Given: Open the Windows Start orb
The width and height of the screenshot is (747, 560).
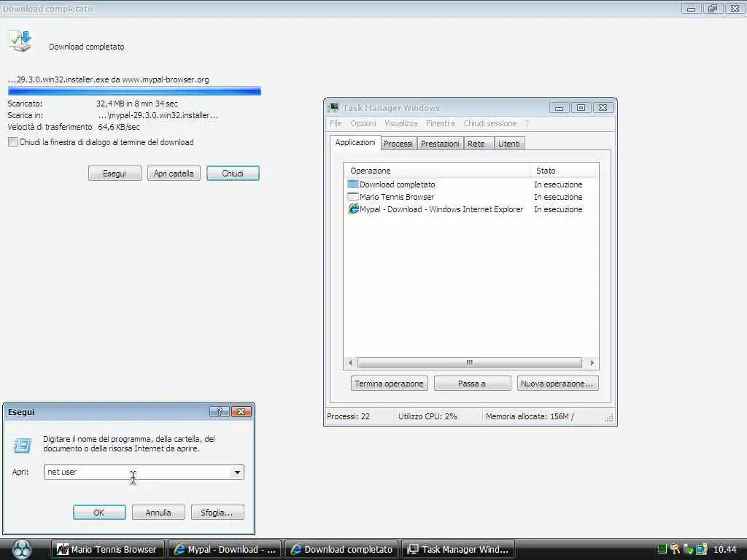Looking at the screenshot, I should click(x=22, y=549).
